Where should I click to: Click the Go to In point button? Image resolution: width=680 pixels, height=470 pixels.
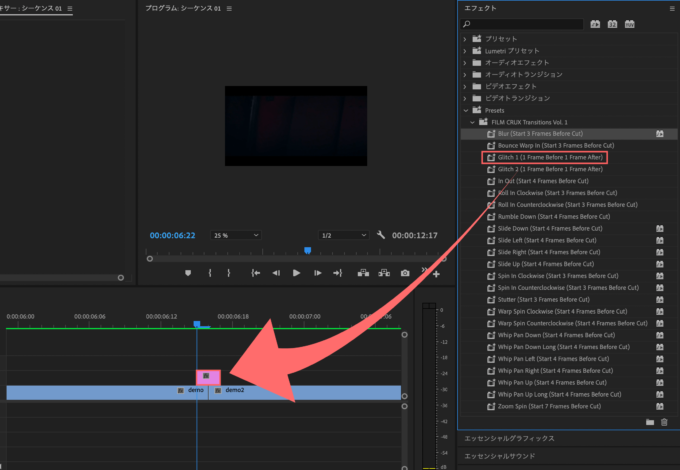pos(256,273)
